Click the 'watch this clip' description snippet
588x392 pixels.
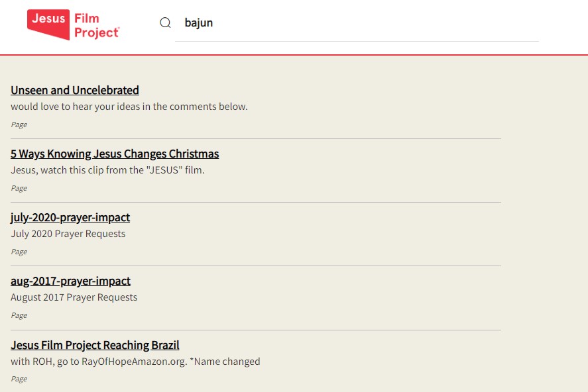point(108,170)
